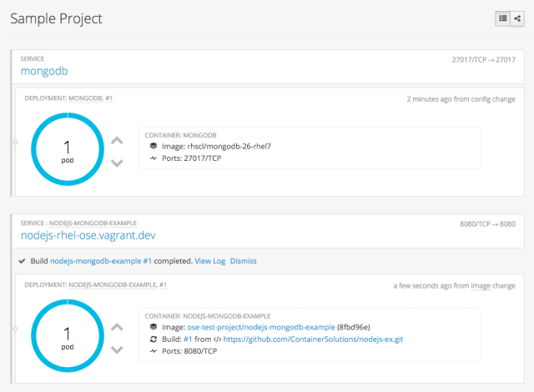Switch to the topology view share icon
534x392 pixels.
pos(517,18)
